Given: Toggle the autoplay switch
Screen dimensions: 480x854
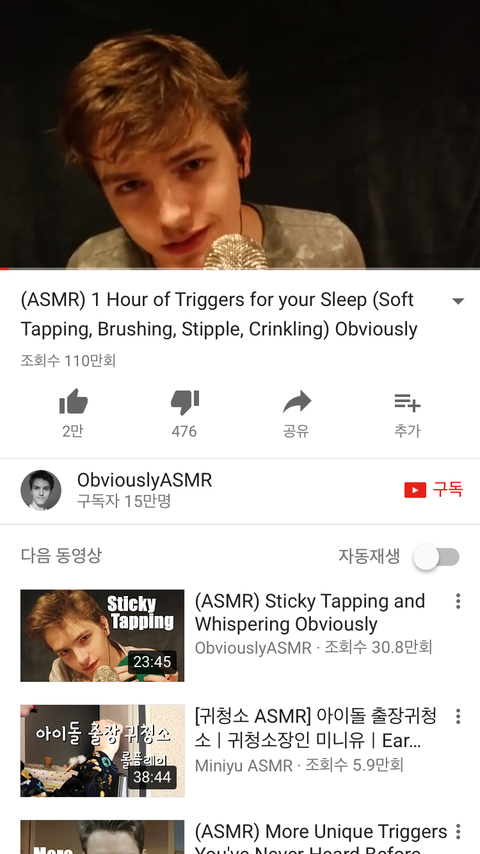Looking at the screenshot, I should [436, 557].
